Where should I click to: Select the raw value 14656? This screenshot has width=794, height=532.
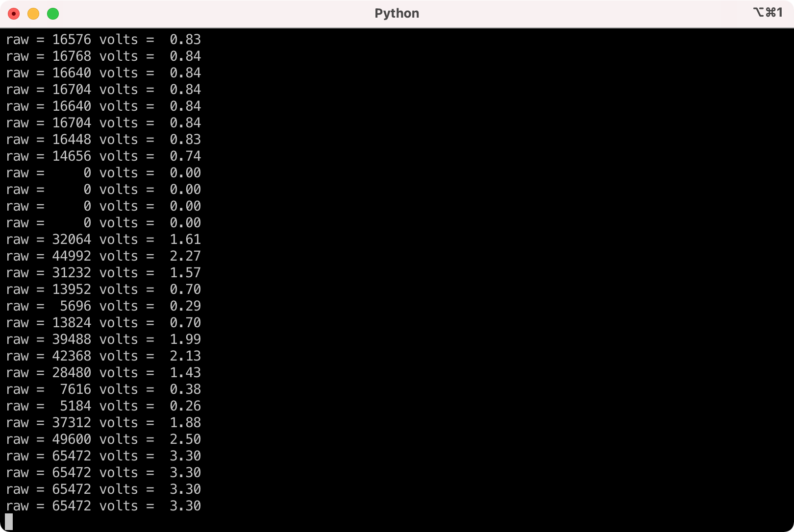(x=72, y=156)
